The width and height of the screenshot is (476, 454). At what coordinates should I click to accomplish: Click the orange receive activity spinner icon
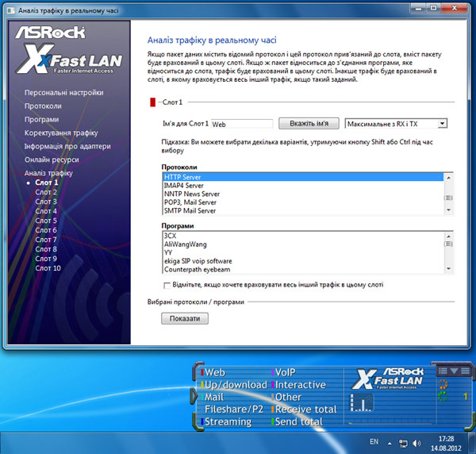click(443, 384)
